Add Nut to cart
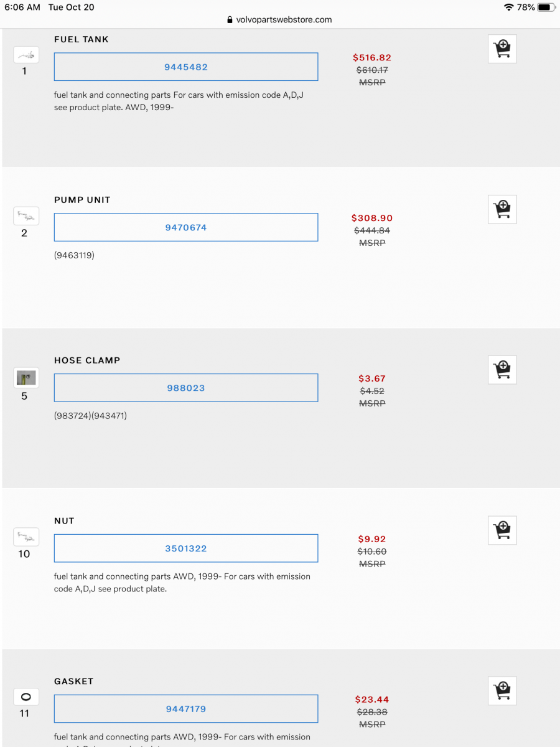The width and height of the screenshot is (560, 747). [502, 530]
